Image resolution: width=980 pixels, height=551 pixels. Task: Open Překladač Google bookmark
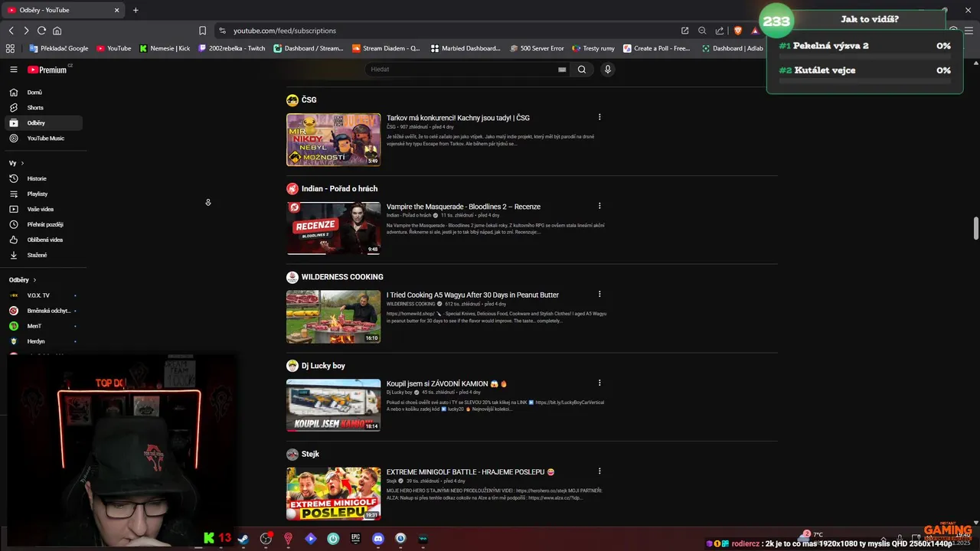(x=59, y=48)
